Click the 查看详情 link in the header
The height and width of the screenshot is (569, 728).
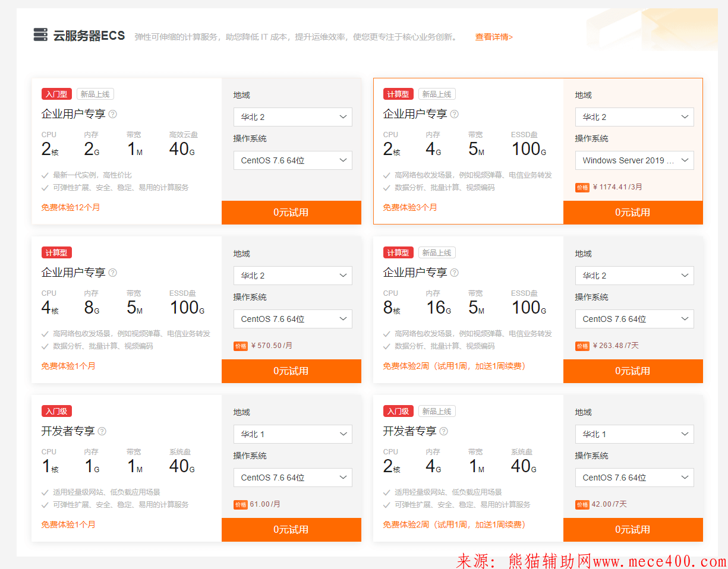493,37
